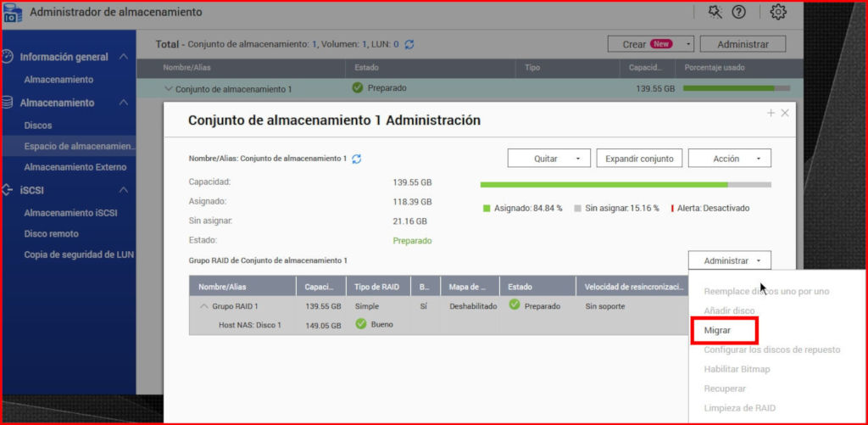Select Migrar from the Administrar menu

(716, 330)
